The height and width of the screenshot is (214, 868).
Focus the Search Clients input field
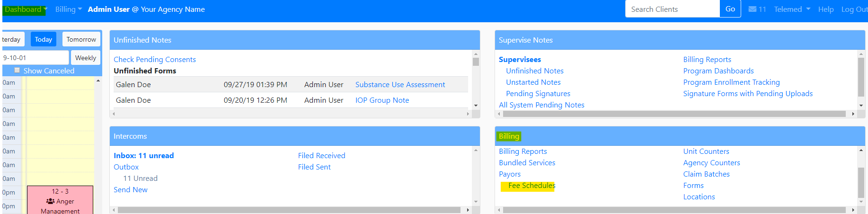click(x=673, y=9)
